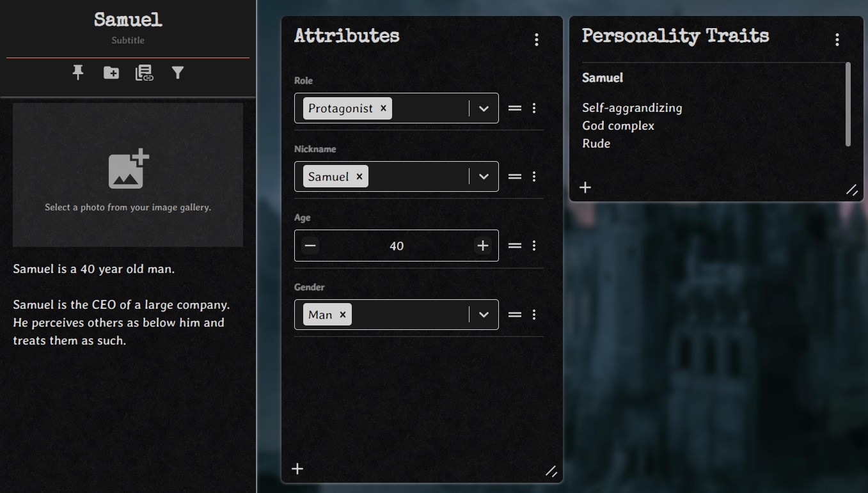868x493 pixels.
Task: Open Personality Traits panel options menu
Action: point(837,40)
